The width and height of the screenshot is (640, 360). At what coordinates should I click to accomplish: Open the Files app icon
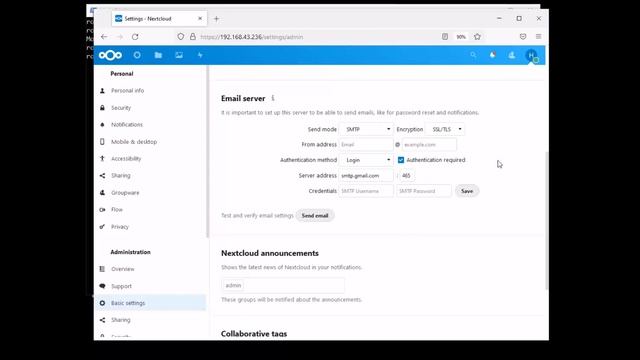pyautogui.click(x=158, y=55)
